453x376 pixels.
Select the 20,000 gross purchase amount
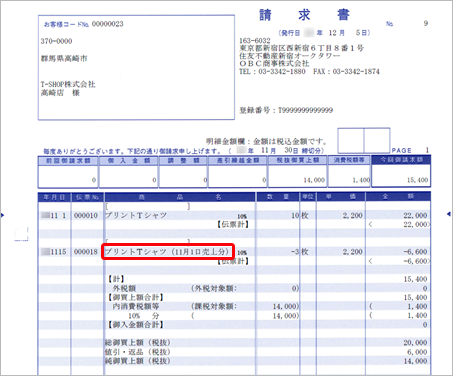pos(415,343)
